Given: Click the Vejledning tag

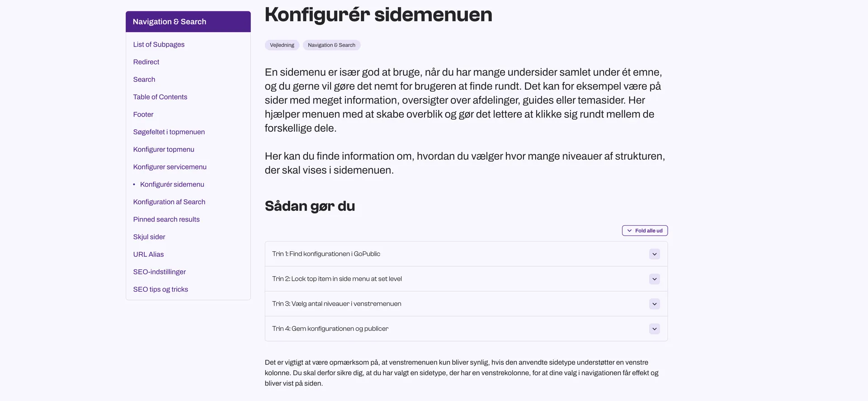Looking at the screenshot, I should click(x=282, y=45).
